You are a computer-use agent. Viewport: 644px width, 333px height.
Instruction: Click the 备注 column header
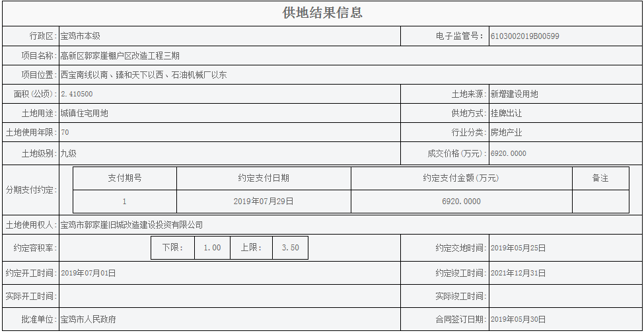point(600,178)
